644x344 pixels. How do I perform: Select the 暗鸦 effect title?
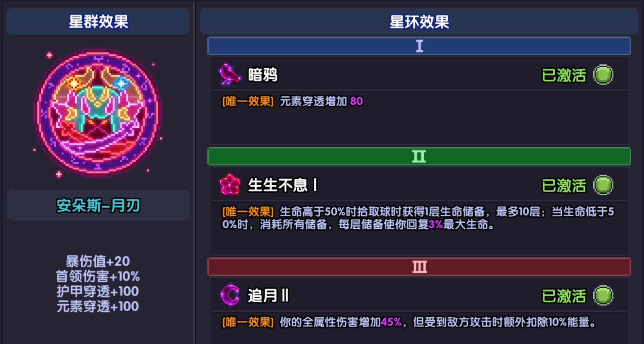coord(263,75)
